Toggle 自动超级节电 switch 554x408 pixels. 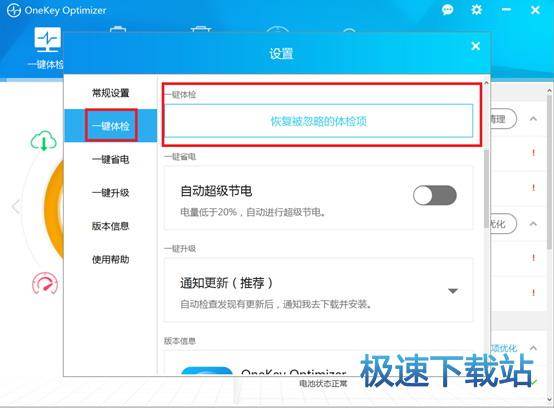coord(435,195)
